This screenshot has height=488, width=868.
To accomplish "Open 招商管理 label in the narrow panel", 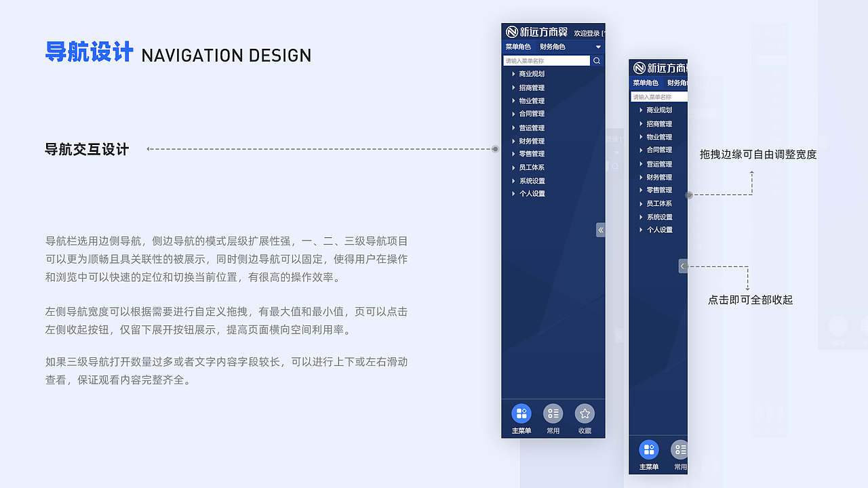I will (659, 124).
